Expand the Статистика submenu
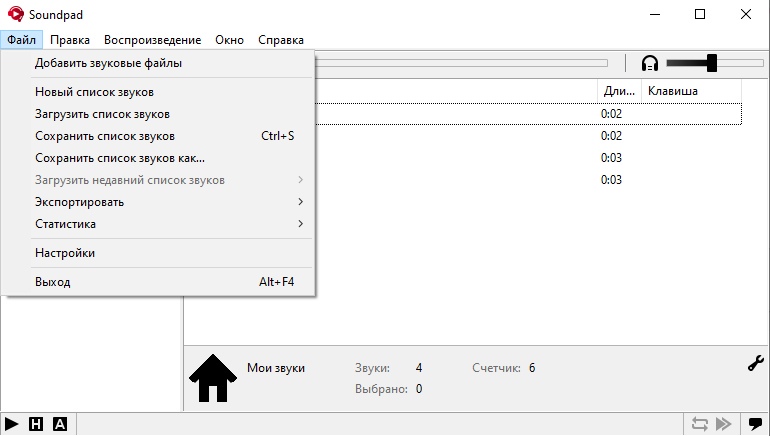This screenshot has height=436, width=770. tap(158, 224)
